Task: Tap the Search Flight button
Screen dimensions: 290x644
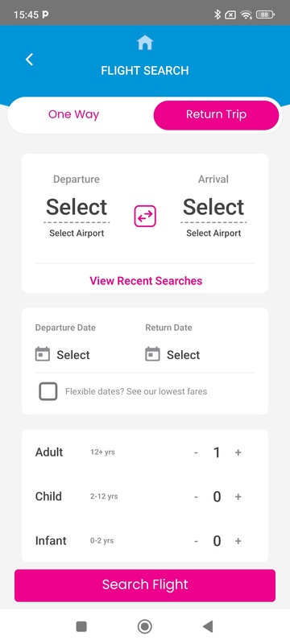Action: (145, 585)
